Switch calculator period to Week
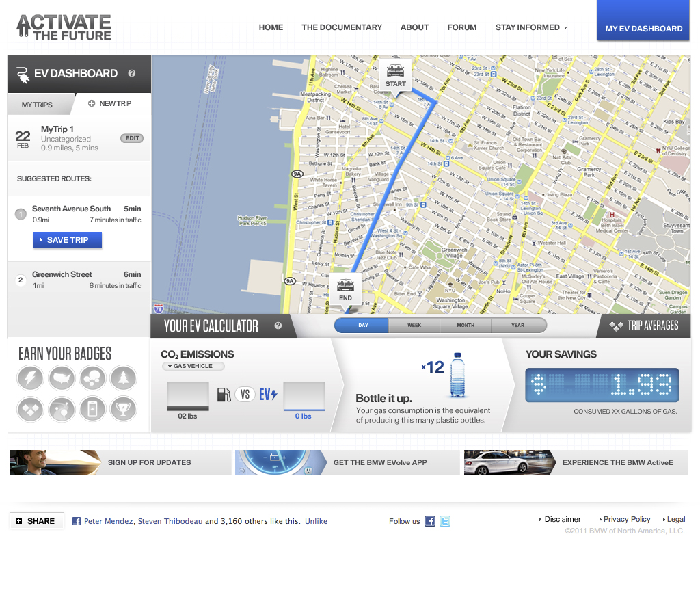Screen dimensions: 700x595 tap(414, 326)
